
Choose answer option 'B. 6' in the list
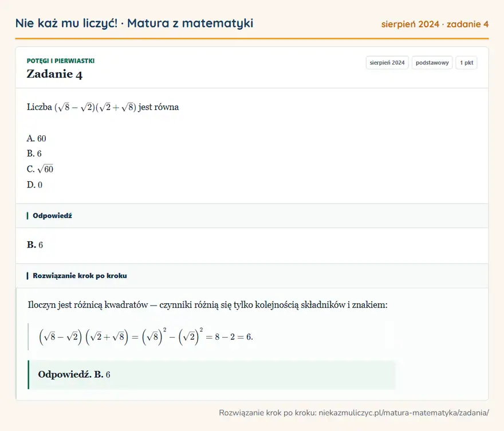tap(34, 154)
